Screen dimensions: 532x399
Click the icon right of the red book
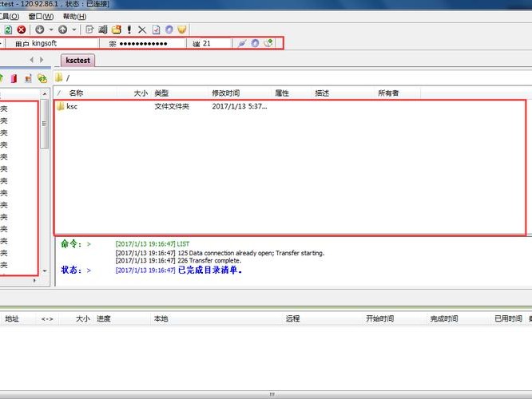(x=28, y=79)
